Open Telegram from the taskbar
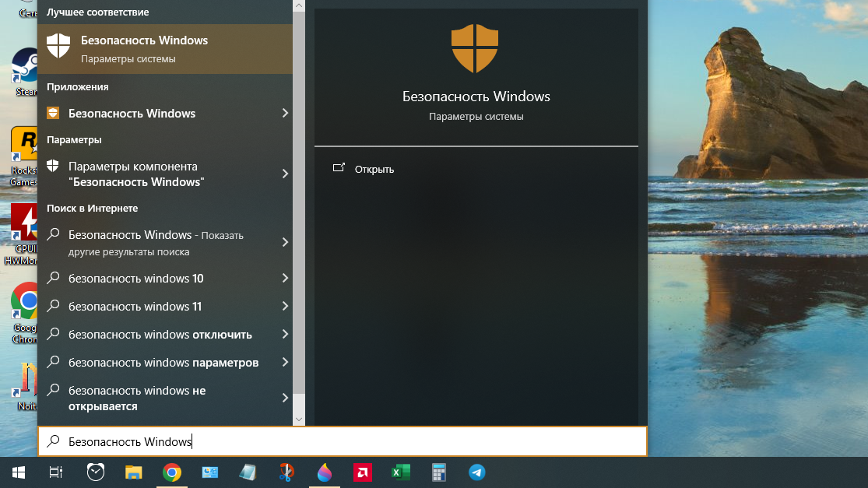 [x=477, y=472]
